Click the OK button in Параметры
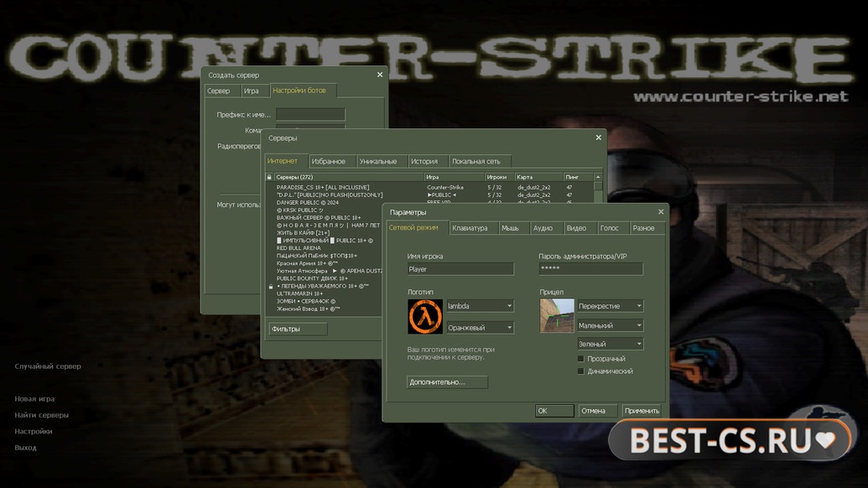 (554, 411)
